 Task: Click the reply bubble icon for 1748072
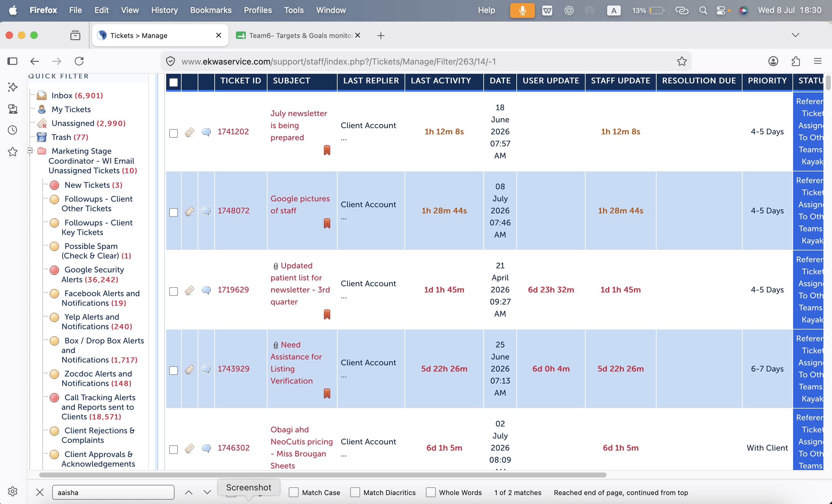(206, 211)
